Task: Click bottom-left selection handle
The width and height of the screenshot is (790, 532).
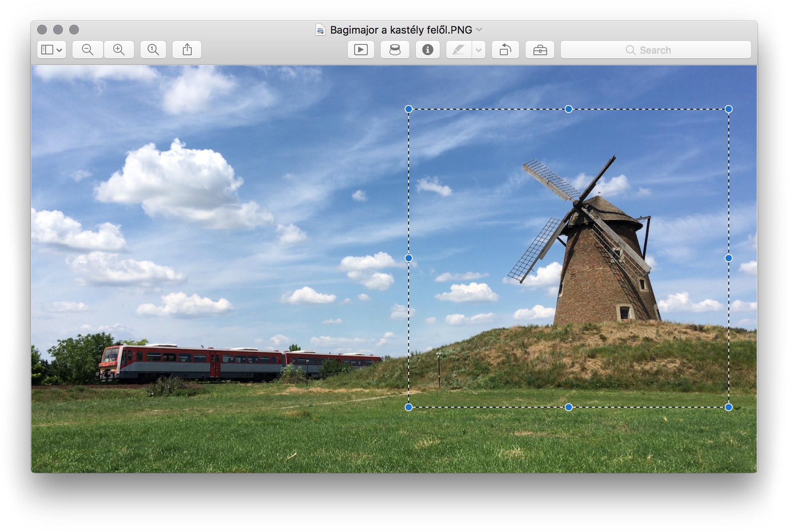Action: click(x=409, y=407)
